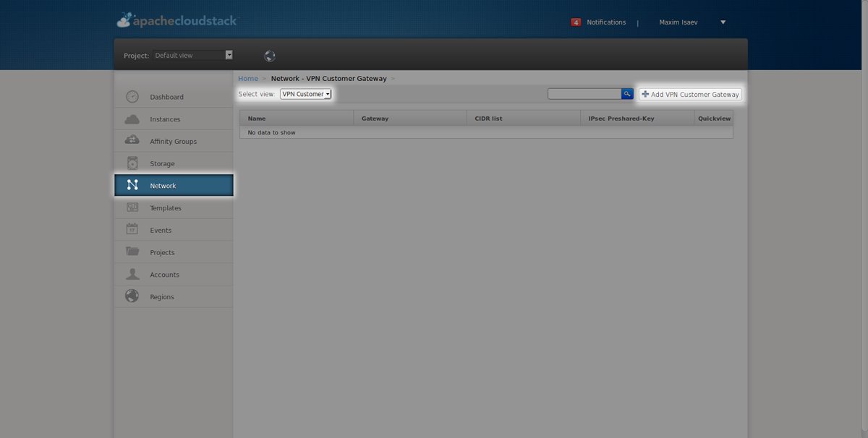
Task: Sort by CIDR list column header
Action: pyautogui.click(x=524, y=118)
